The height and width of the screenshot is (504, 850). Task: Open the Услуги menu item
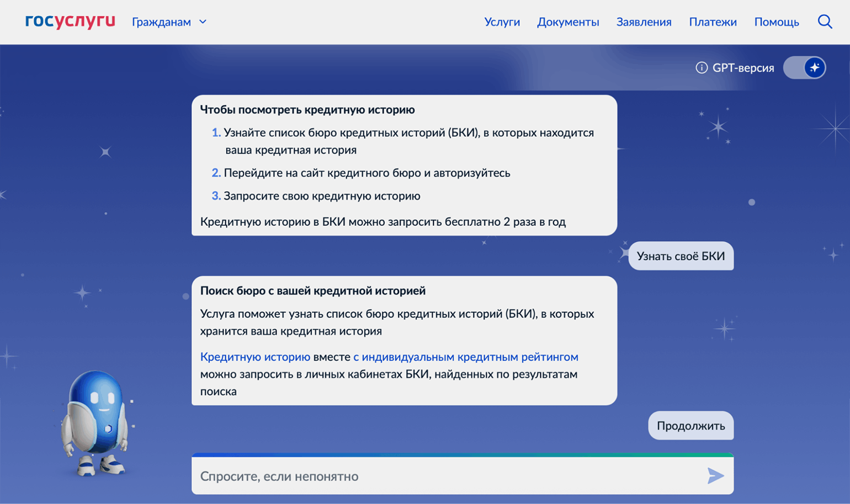[502, 22]
